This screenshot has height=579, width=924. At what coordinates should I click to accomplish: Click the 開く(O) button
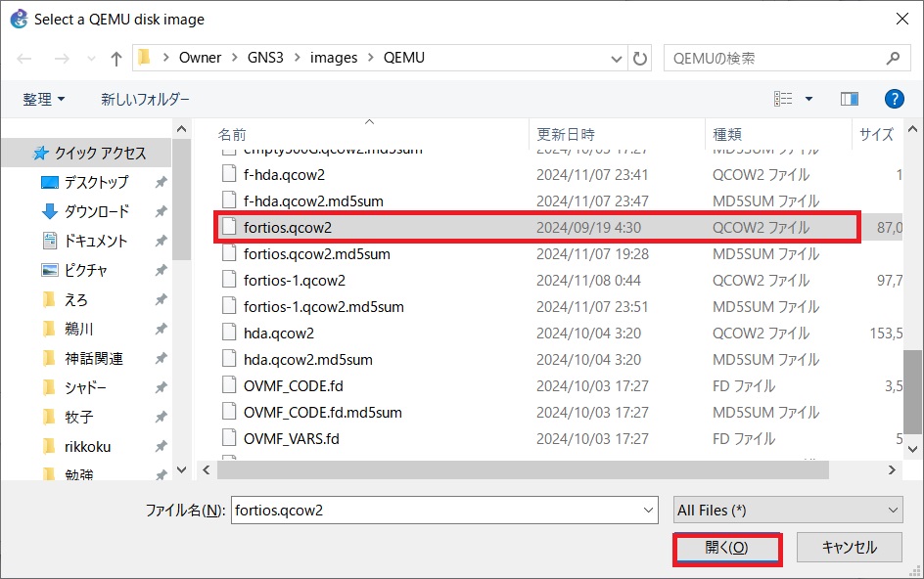[x=727, y=549]
